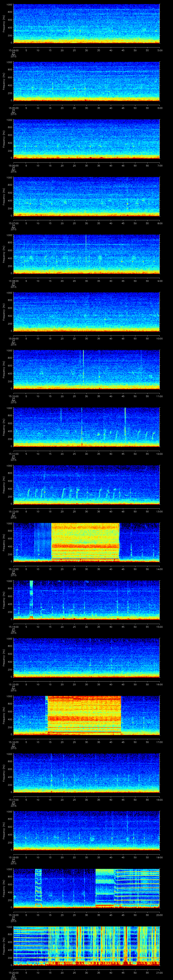Open the 15:04:00 spectrogram panel
Viewport: 173px width, 980px height.
86,24
